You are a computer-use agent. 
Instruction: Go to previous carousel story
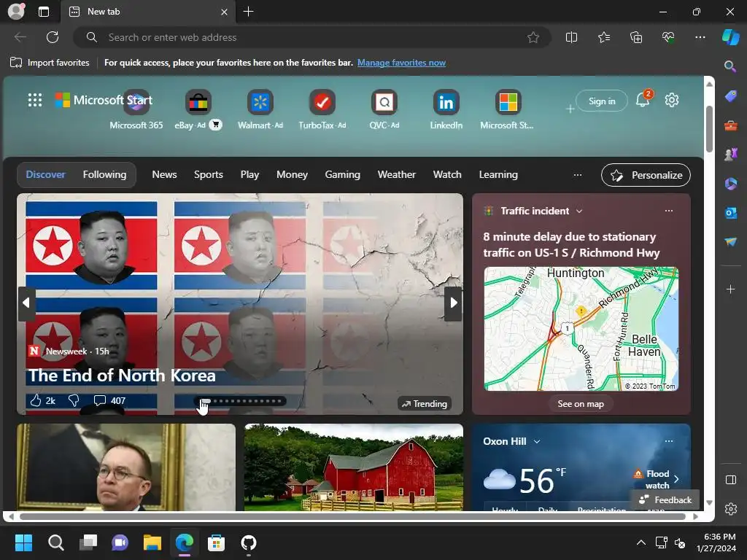(26, 303)
